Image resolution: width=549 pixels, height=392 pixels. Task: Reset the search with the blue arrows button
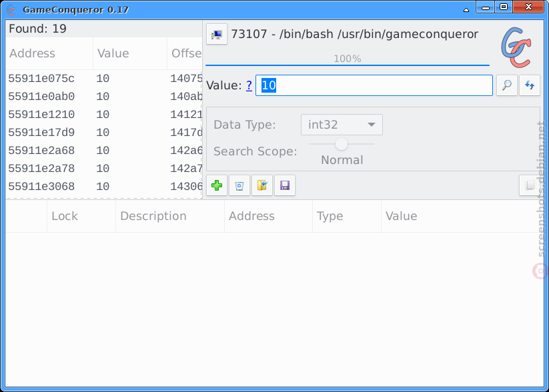coord(530,85)
